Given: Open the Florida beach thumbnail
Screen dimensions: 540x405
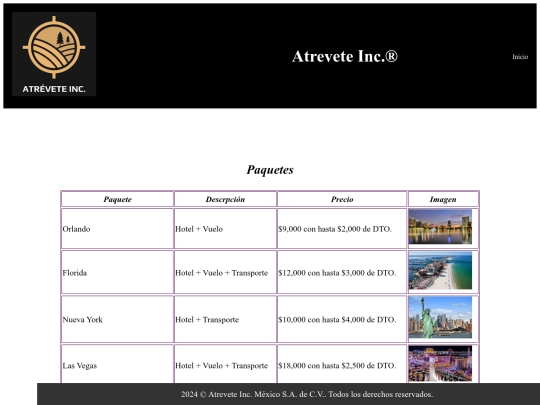Looking at the screenshot, I should [440, 271].
